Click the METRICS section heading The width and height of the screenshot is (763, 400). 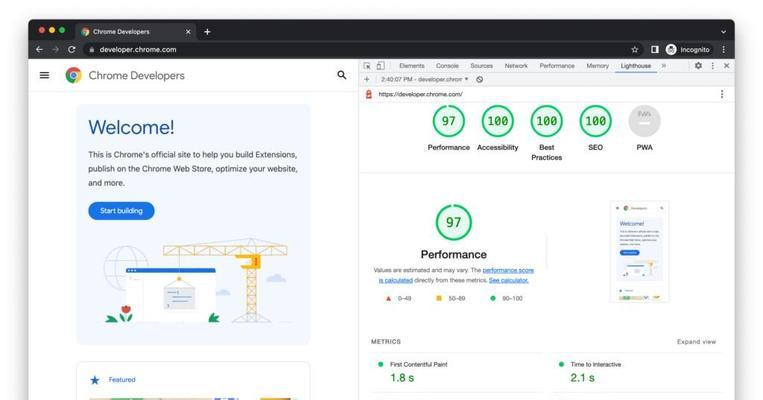click(386, 342)
